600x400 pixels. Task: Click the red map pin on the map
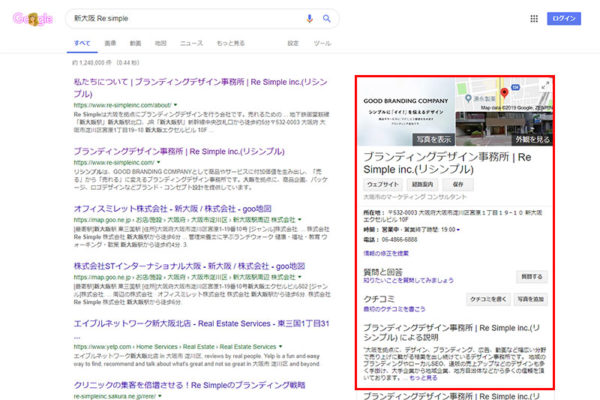click(504, 92)
